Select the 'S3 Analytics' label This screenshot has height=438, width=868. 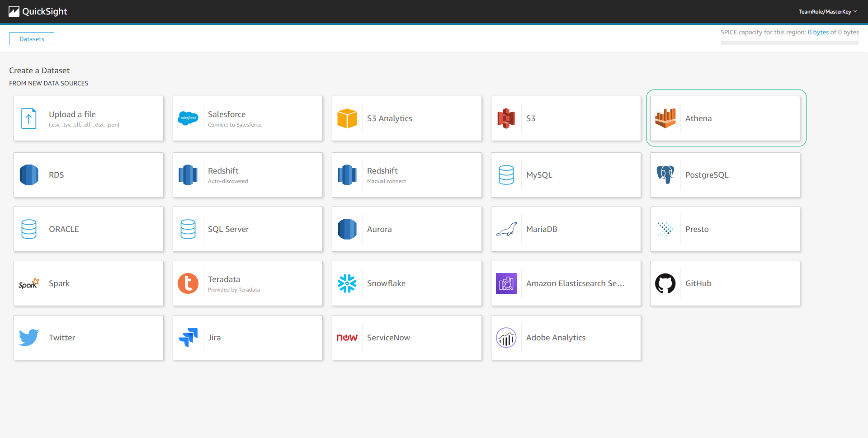click(390, 118)
